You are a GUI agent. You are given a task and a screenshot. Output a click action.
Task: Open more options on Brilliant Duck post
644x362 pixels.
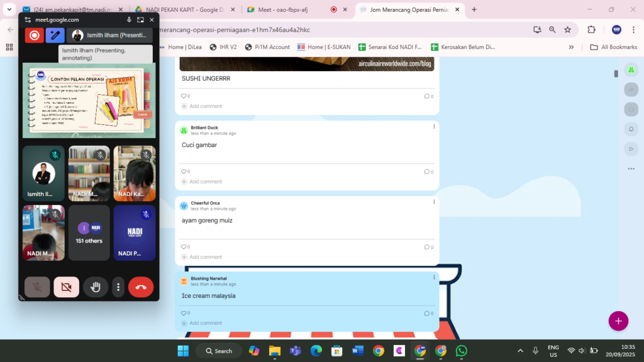[433, 127]
